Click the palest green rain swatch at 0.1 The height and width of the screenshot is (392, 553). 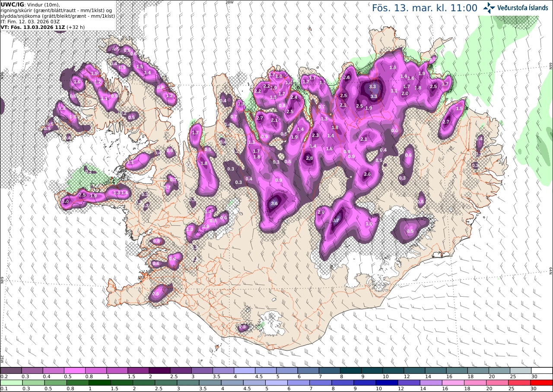pyautogui.click(x=11, y=383)
